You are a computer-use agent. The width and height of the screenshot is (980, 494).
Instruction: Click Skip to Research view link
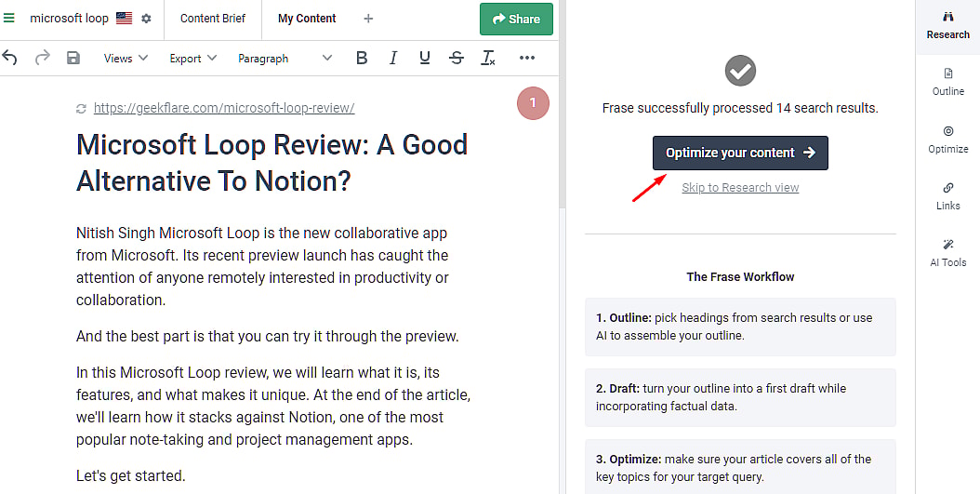tap(741, 188)
